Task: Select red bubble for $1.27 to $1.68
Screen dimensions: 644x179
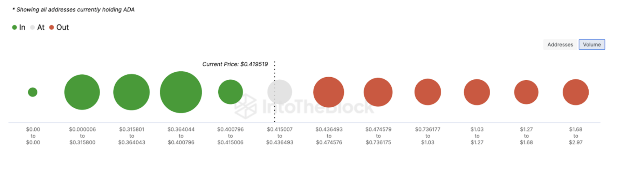Action: click(526, 92)
